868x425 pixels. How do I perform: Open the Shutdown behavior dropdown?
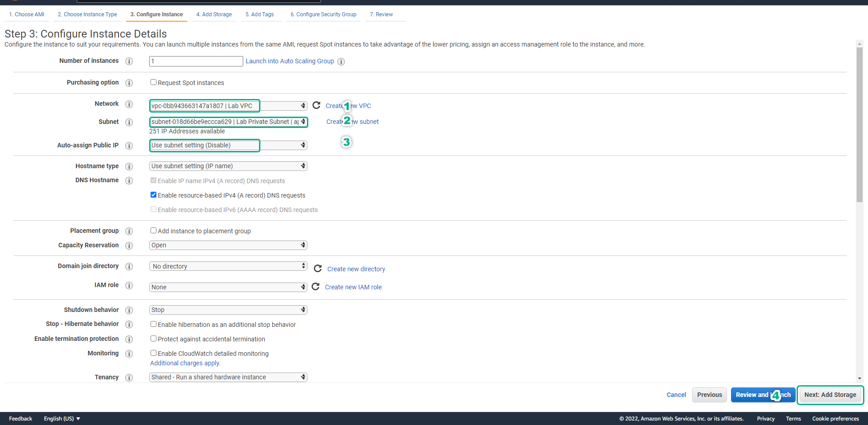[228, 310]
